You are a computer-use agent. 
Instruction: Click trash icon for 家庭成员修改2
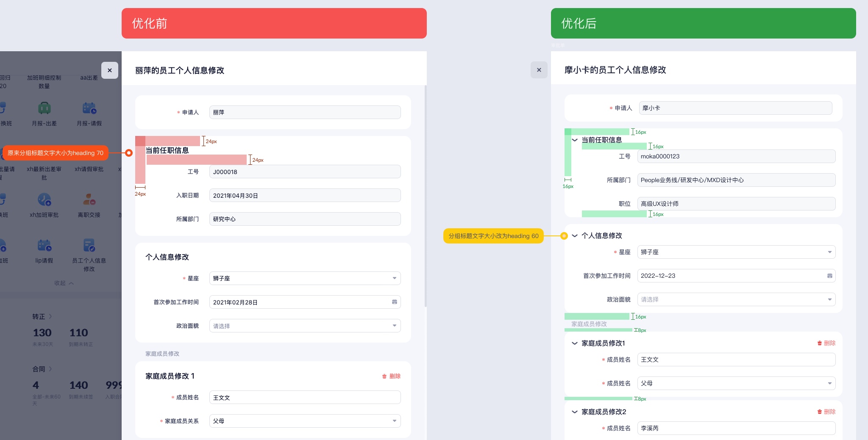[x=820, y=412]
